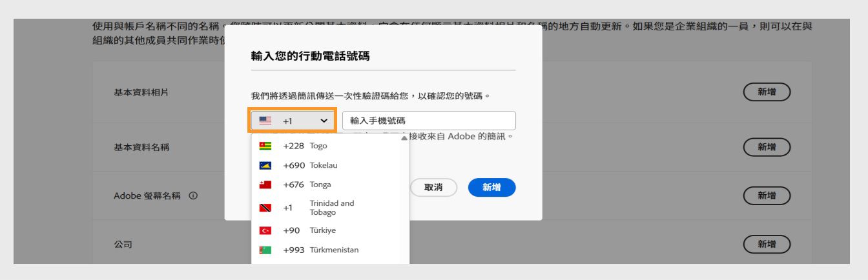Screen dimensions: 868x280
Task: Click the dropdown list scroll-up arrow
Action: [404, 138]
